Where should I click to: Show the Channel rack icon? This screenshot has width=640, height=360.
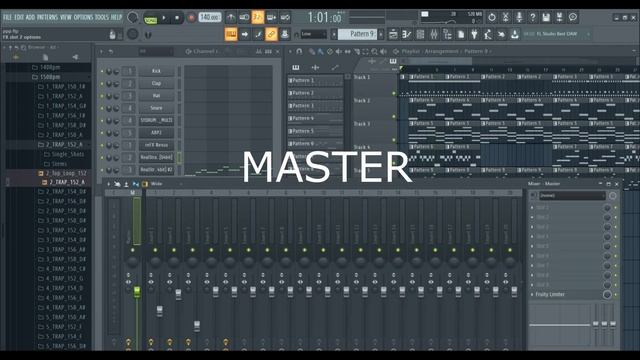[x=420, y=35]
